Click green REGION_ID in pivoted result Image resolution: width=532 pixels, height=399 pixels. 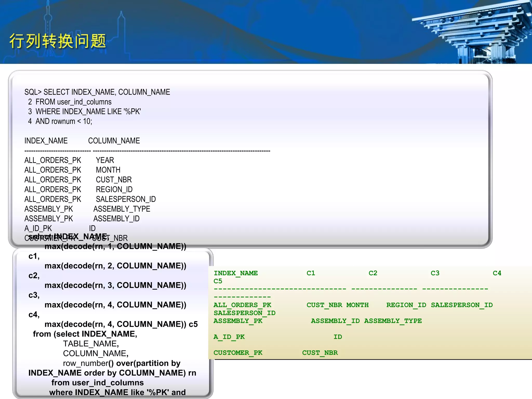coord(406,305)
